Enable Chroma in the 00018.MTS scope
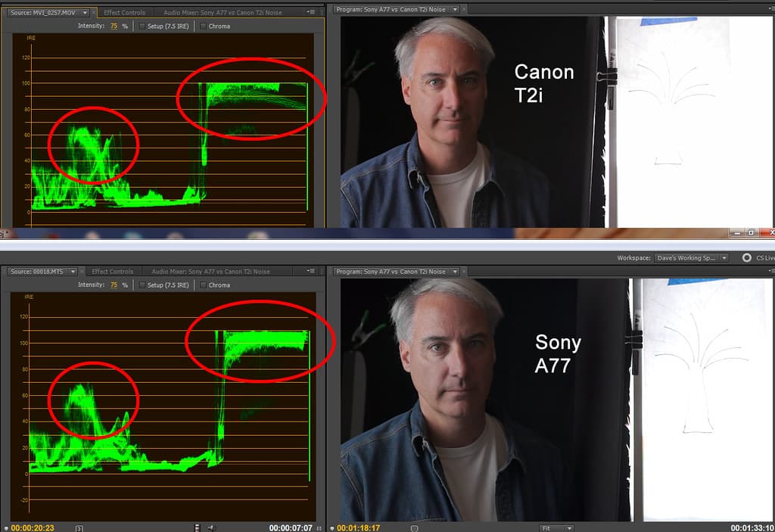The height and width of the screenshot is (532, 775). (x=203, y=285)
